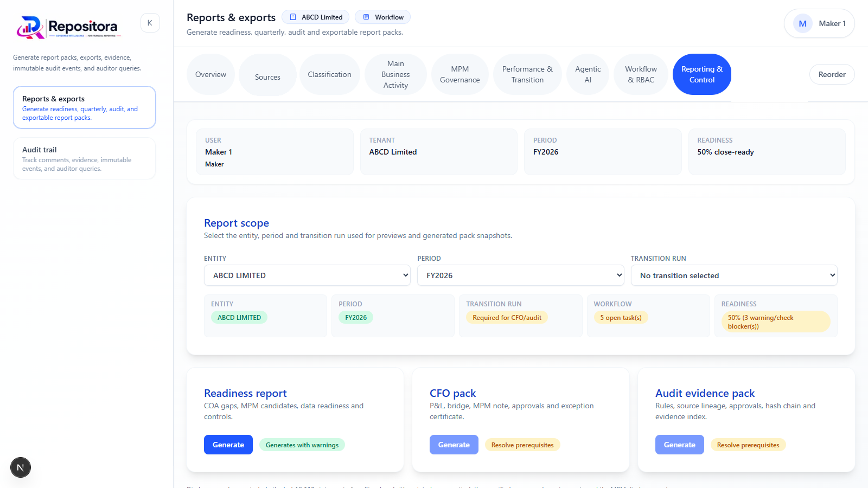The image size is (868, 488).
Task: Open the Period dropdown showing FY2026
Action: pos(521,275)
